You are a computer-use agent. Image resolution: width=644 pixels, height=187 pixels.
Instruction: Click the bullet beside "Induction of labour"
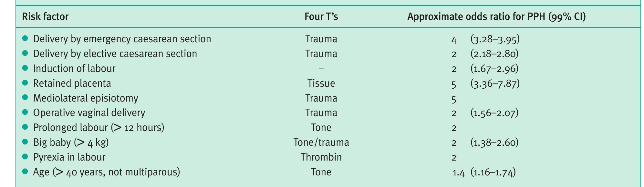click(25, 68)
